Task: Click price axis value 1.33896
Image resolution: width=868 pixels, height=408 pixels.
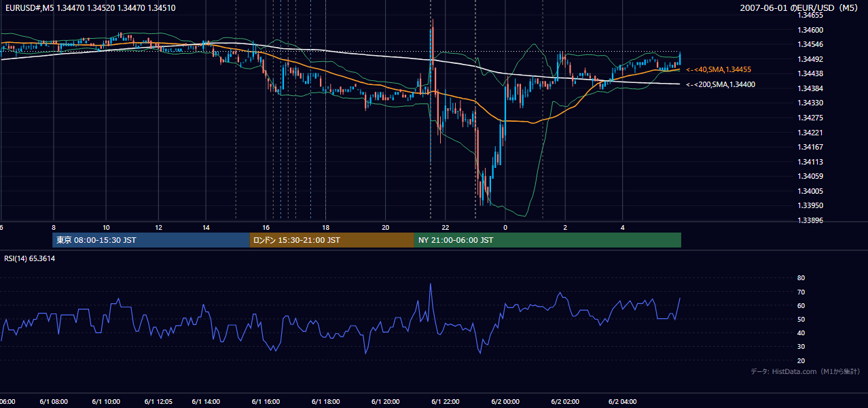Action: 810,220
